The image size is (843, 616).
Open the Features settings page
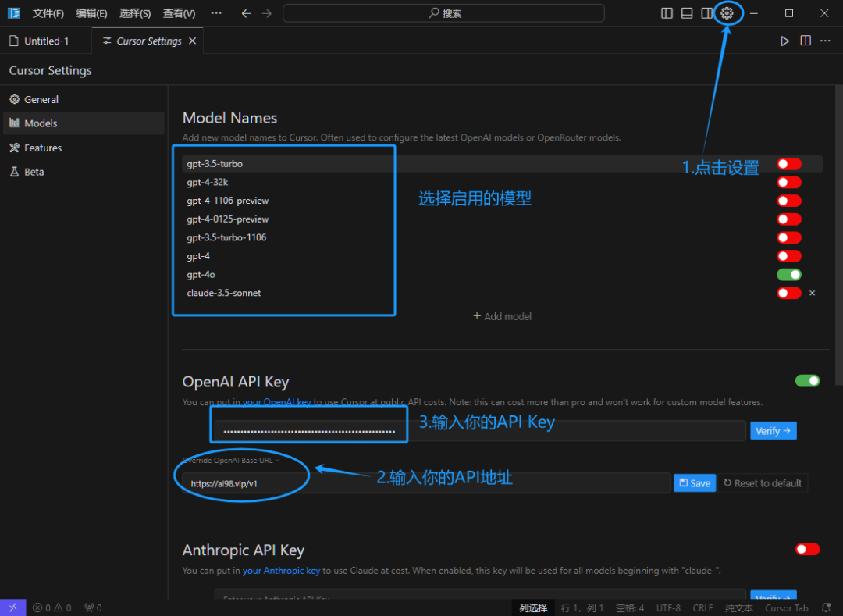[84, 148]
